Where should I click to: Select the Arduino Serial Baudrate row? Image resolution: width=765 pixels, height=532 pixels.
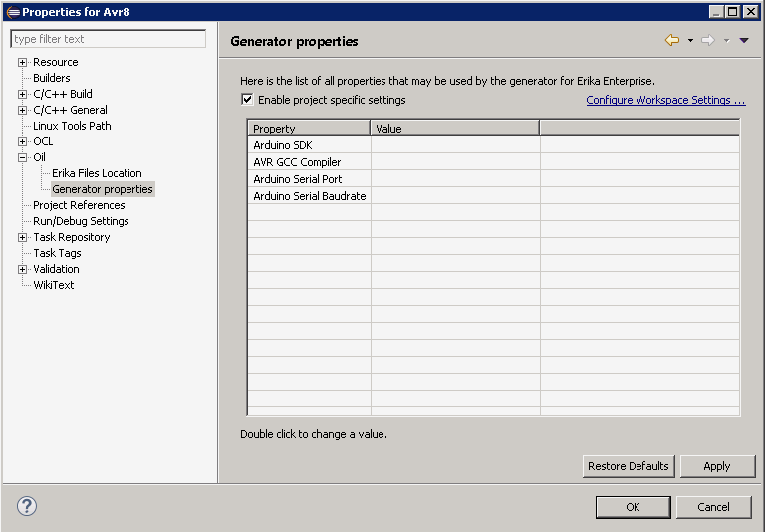(x=493, y=196)
